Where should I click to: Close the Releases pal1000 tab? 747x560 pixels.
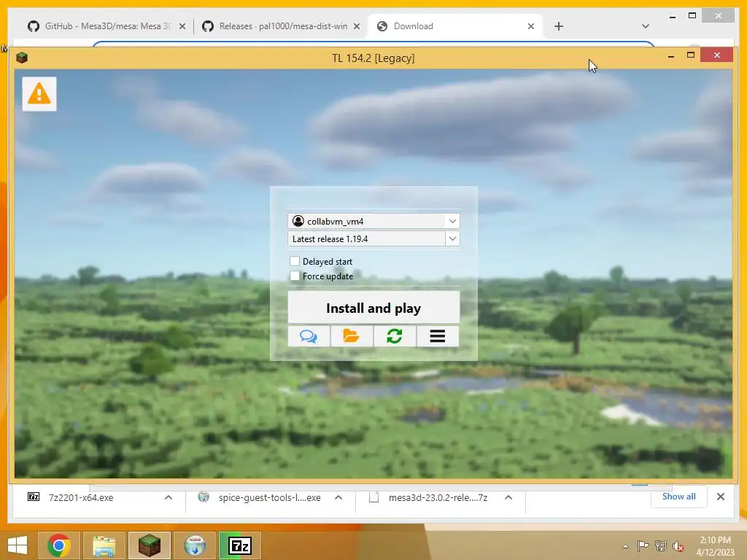coord(357,26)
